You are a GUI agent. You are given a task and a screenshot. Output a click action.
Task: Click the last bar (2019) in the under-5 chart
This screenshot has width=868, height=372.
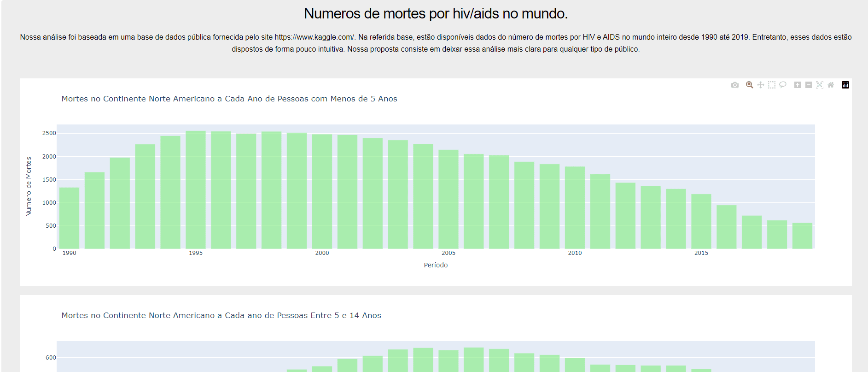(x=802, y=236)
